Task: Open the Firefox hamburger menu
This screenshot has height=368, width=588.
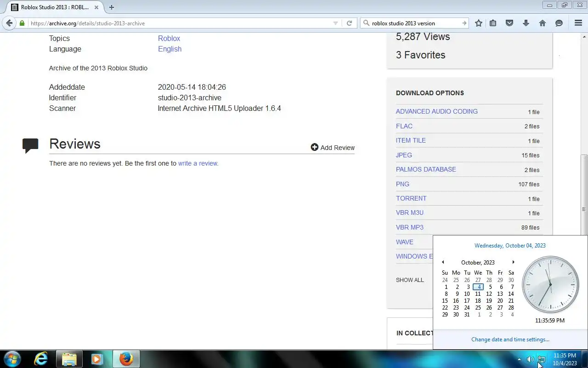Action: pos(578,23)
